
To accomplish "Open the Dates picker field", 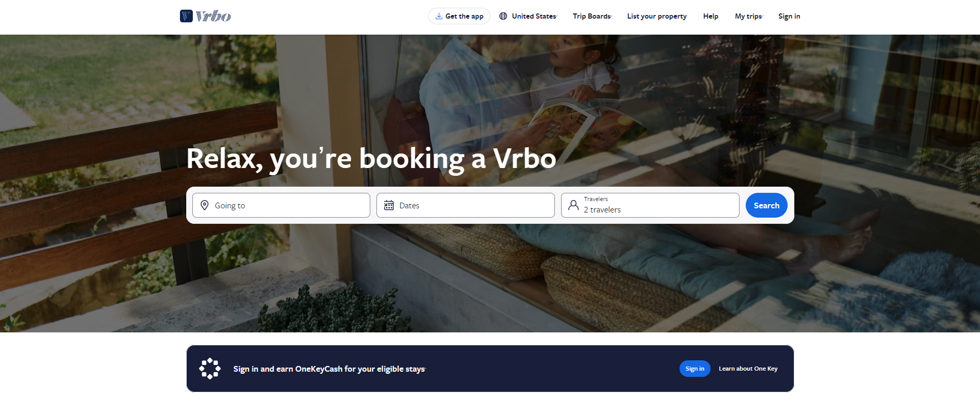I will pyautogui.click(x=465, y=205).
